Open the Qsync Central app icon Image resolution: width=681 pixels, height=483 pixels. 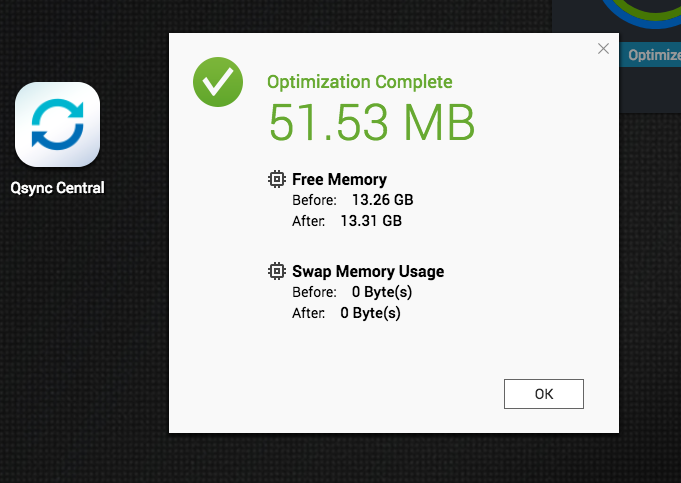(x=57, y=125)
